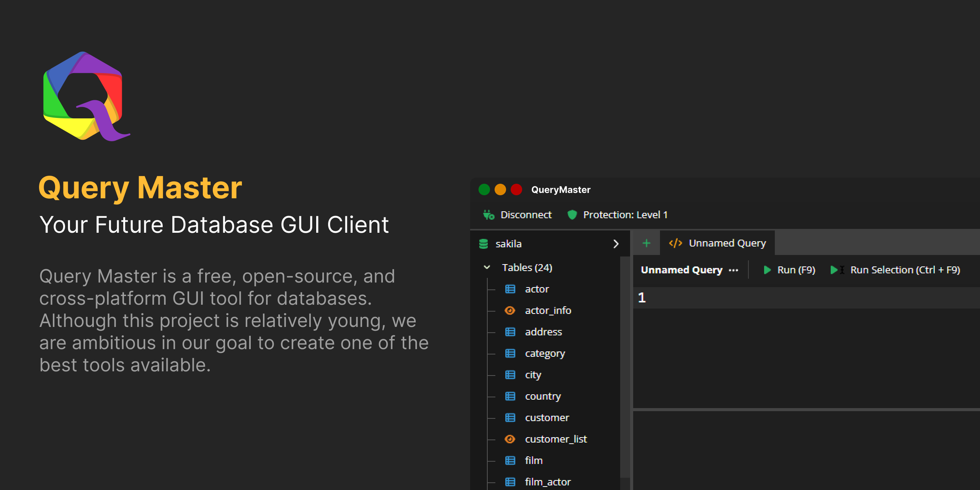Click the customer_list view icon
Screen dimensions: 980x490
tap(510, 439)
